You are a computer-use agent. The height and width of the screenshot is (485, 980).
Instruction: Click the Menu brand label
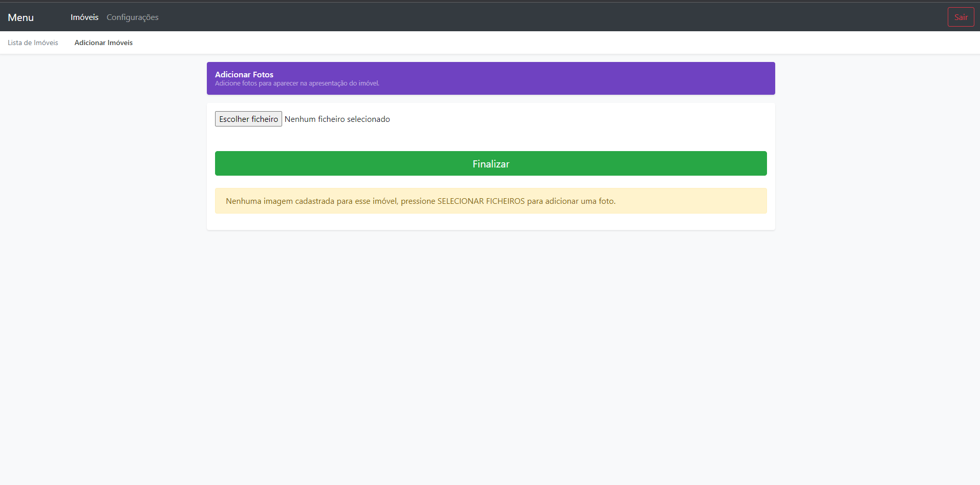[x=20, y=17]
